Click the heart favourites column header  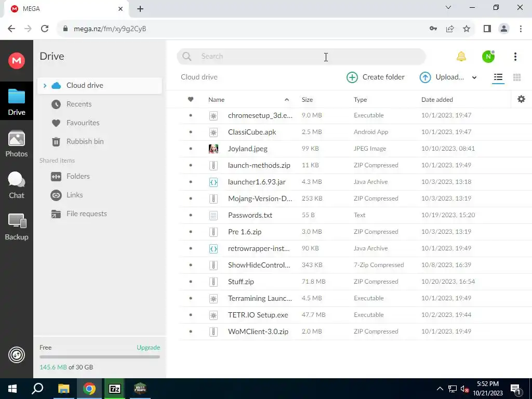tap(191, 99)
